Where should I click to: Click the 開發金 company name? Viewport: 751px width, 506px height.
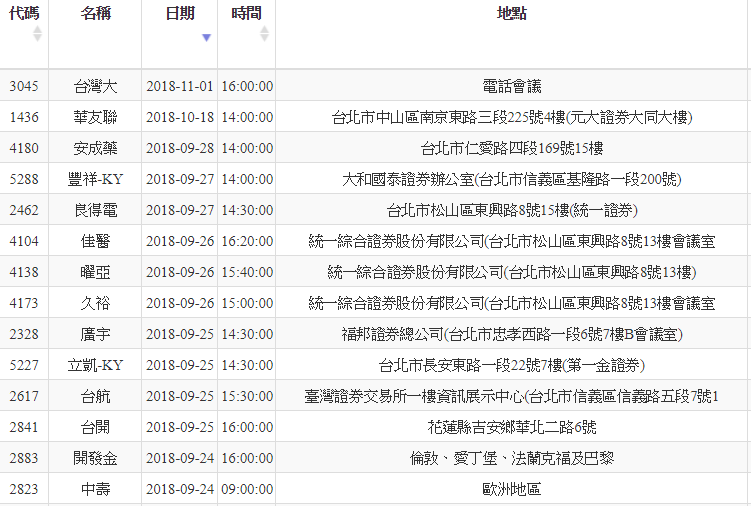click(96, 458)
